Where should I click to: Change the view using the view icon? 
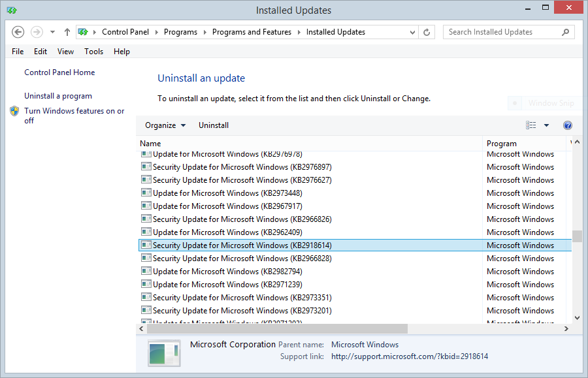pyautogui.click(x=531, y=125)
